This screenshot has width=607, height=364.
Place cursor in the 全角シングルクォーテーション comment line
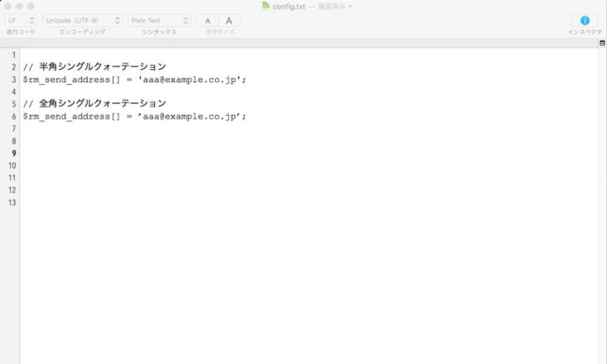point(94,104)
